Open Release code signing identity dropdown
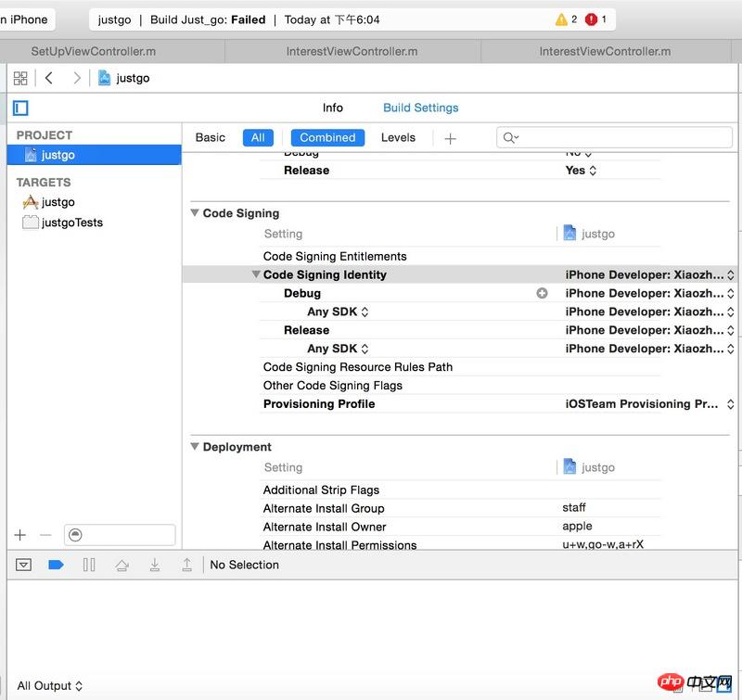Image resolution: width=742 pixels, height=700 pixels. pos(650,330)
